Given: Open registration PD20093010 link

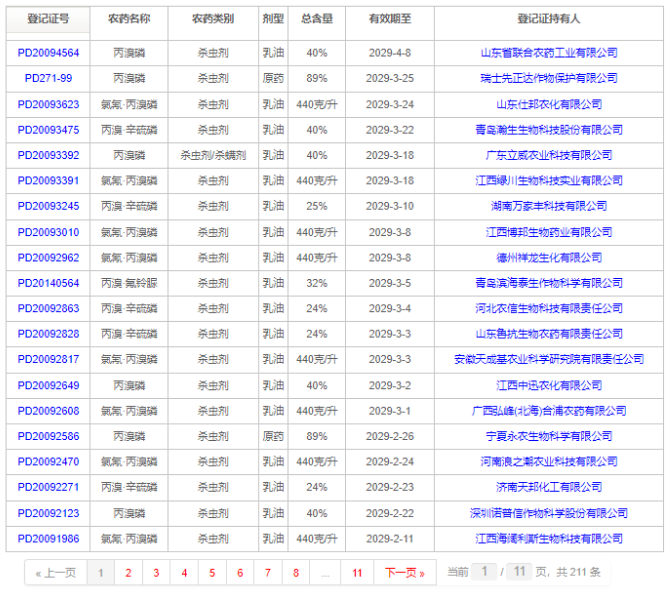Looking at the screenshot, I should click(48, 232).
